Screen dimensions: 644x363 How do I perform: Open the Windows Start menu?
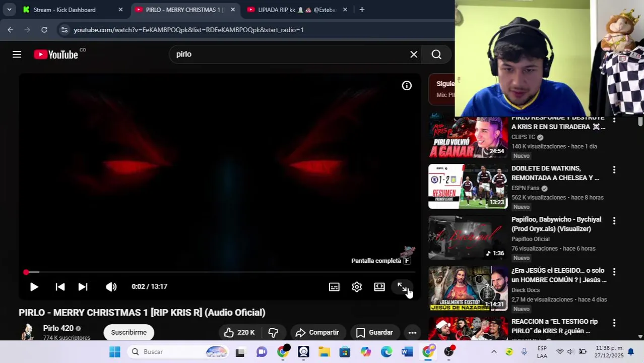pos(115,352)
